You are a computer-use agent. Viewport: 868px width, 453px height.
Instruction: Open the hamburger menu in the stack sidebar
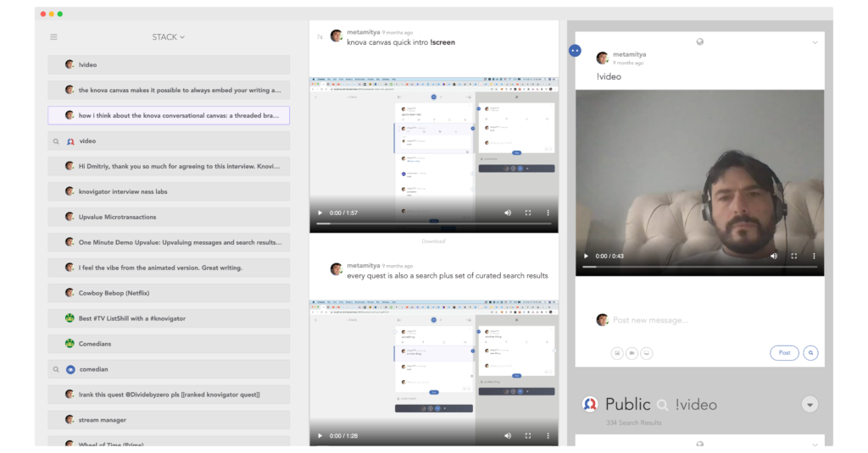coord(53,37)
